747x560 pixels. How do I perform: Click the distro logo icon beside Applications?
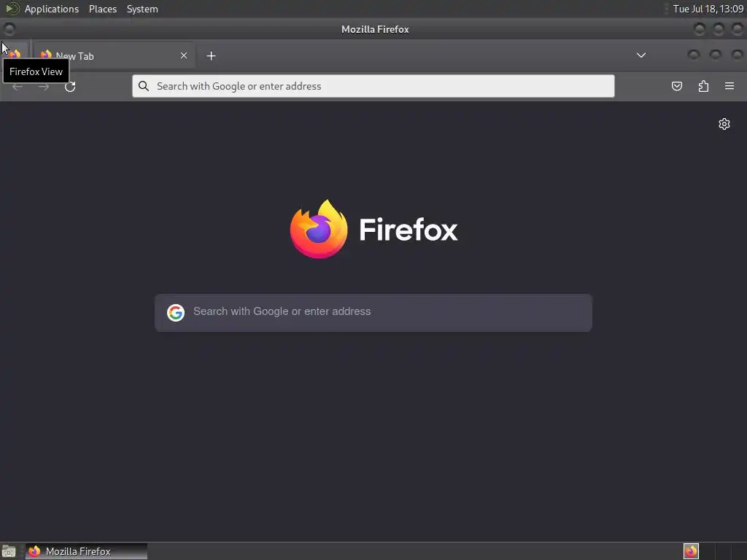[12, 9]
